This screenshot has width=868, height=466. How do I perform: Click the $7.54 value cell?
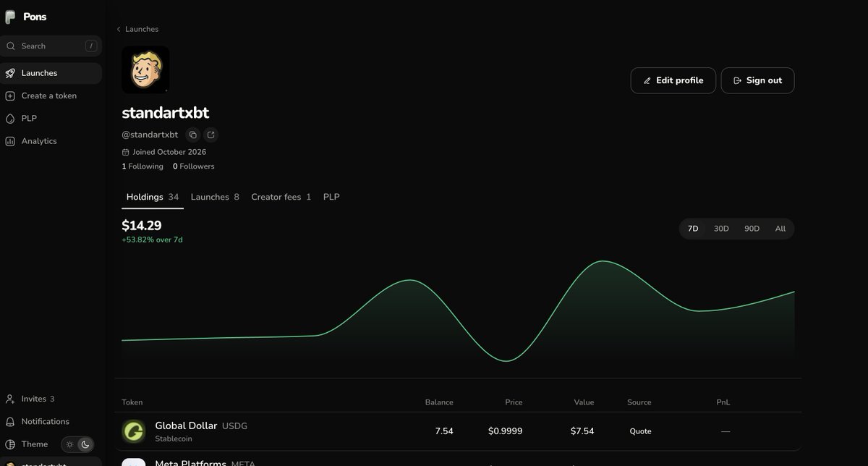coord(582,431)
